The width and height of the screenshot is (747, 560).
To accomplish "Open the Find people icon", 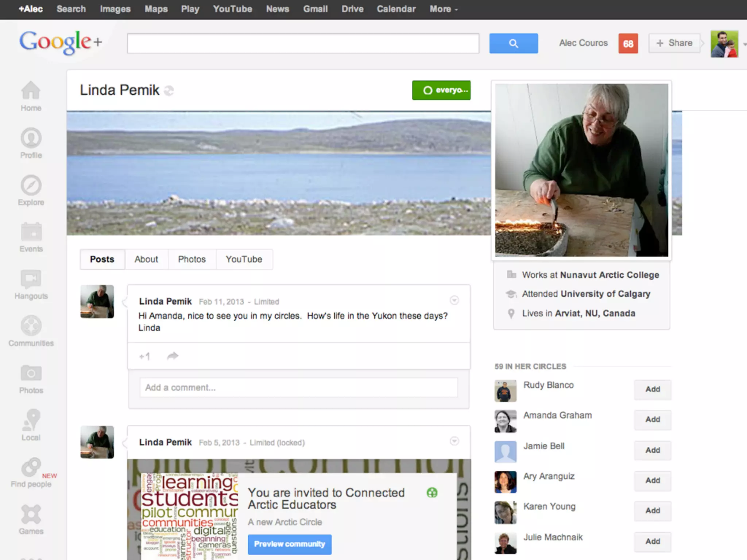I will 31,467.
